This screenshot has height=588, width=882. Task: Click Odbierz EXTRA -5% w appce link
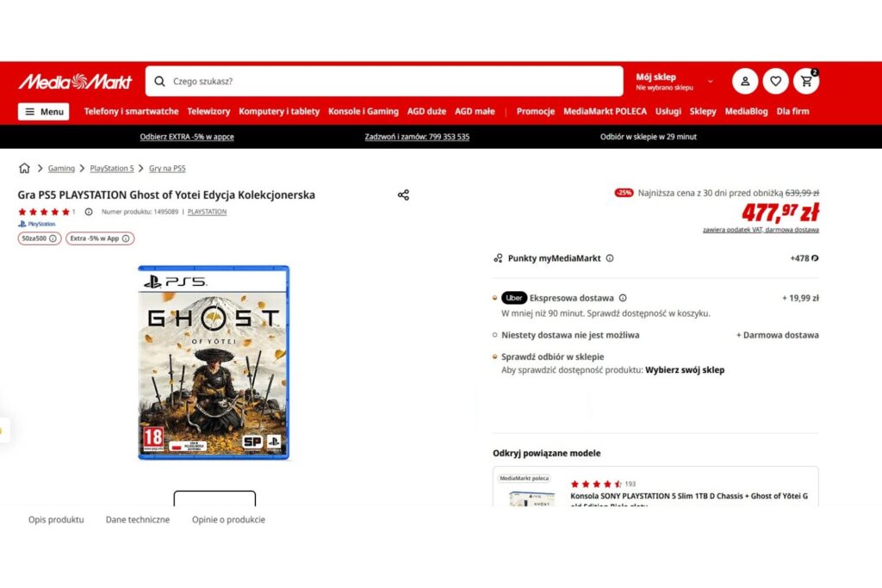click(187, 137)
